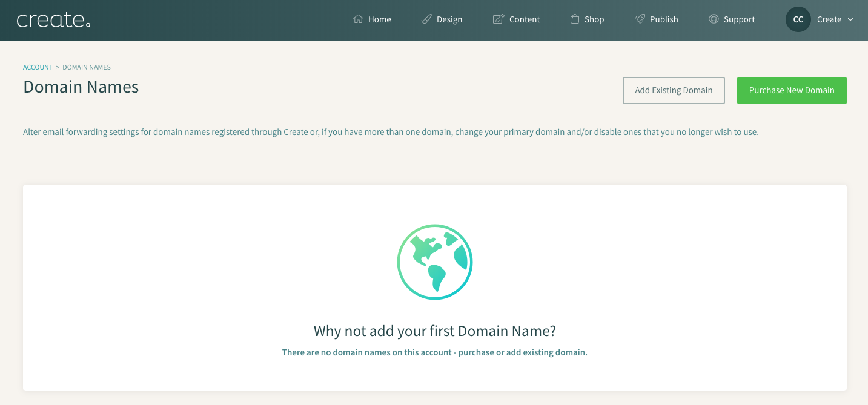
Task: Click the Home house icon
Action: coord(358,19)
